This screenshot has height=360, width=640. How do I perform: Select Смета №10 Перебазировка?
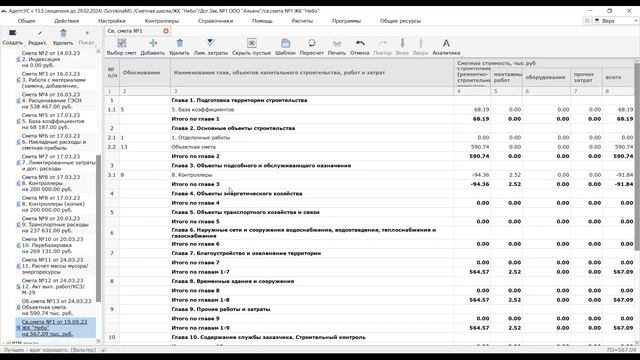pos(56,245)
